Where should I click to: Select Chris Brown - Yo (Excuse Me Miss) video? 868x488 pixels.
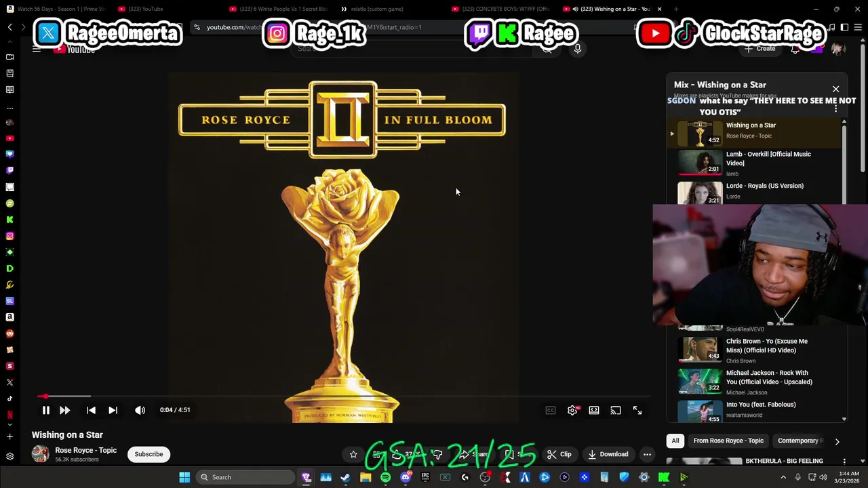pos(753,350)
